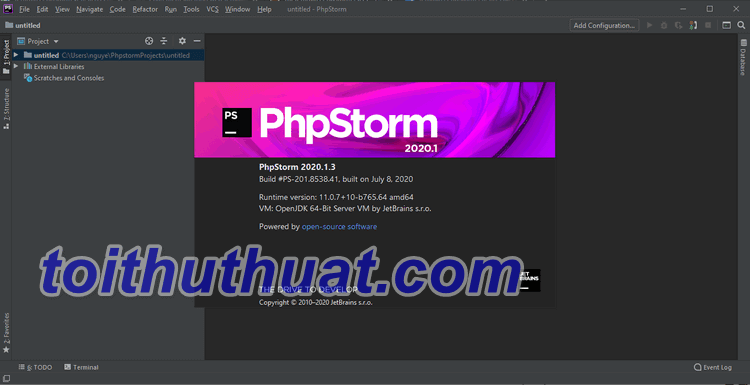
Task: Open the Help menu
Action: coord(264,9)
